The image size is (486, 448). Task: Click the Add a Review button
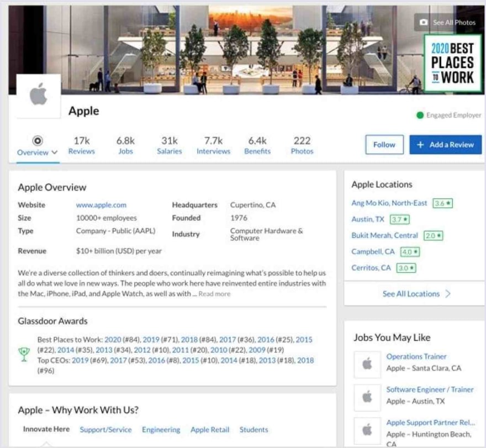(x=445, y=145)
